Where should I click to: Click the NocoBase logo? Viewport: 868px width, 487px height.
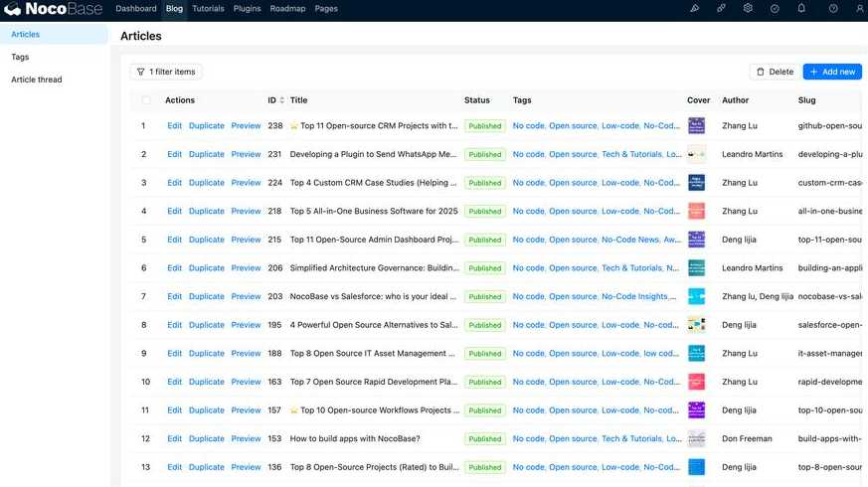pyautogui.click(x=53, y=9)
